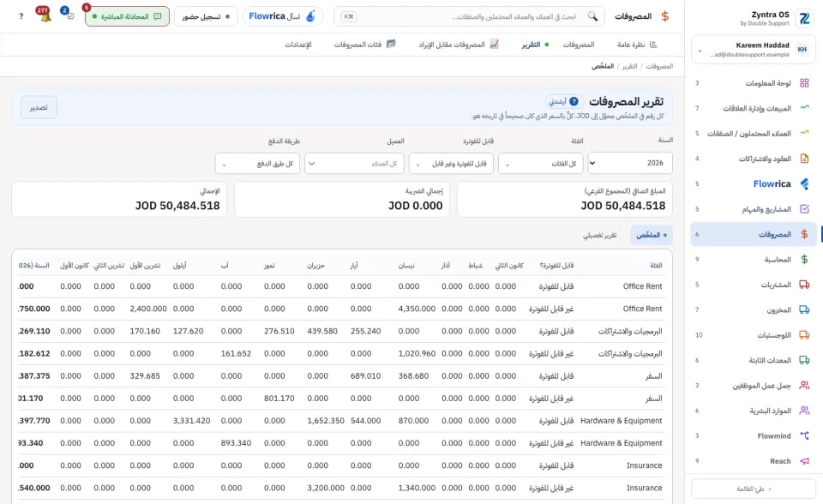
Task: Switch to نظرة عامة tab
Action: (637, 45)
